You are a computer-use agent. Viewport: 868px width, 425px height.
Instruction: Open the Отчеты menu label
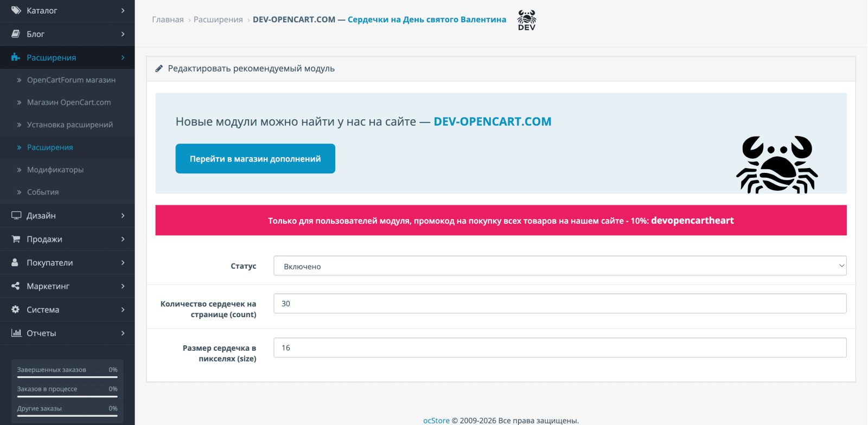(41, 333)
